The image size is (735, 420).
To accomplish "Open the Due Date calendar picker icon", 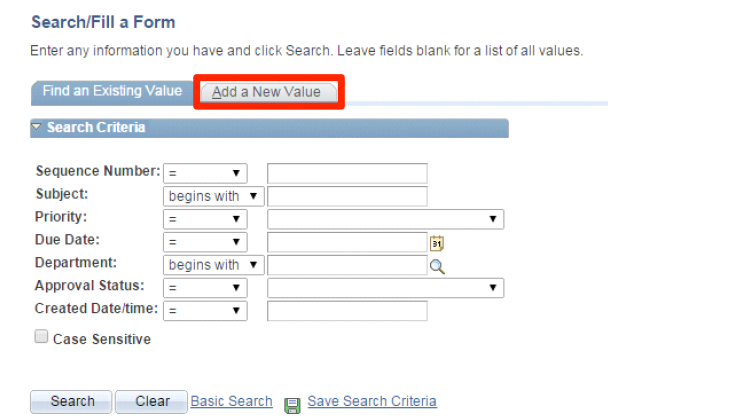I will tap(437, 243).
